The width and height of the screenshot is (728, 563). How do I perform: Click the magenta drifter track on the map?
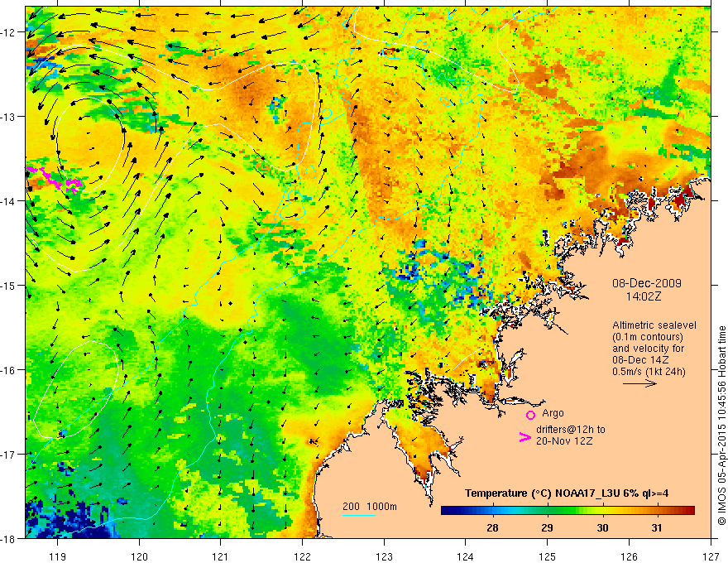coord(55,179)
